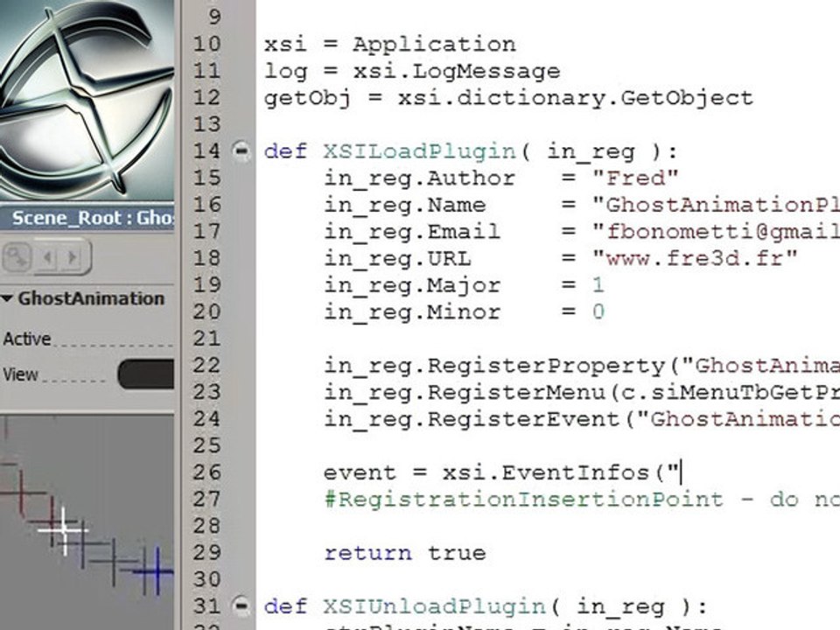The image size is (840, 630).
Task: Click the in_reg.Email assignment
Action: click(x=582, y=232)
